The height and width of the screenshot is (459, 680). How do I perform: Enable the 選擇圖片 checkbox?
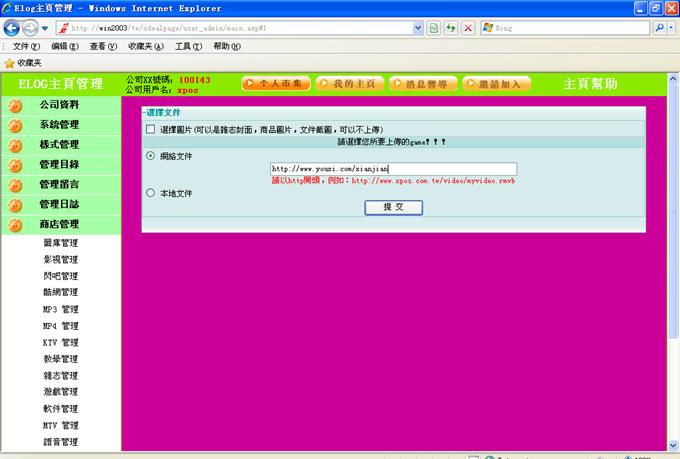point(151,130)
